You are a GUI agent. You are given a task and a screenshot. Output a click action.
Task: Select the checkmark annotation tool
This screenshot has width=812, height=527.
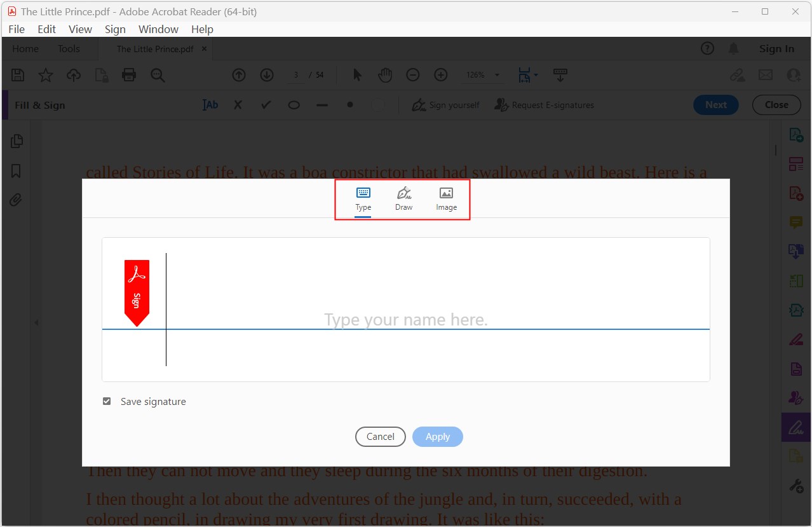point(266,105)
